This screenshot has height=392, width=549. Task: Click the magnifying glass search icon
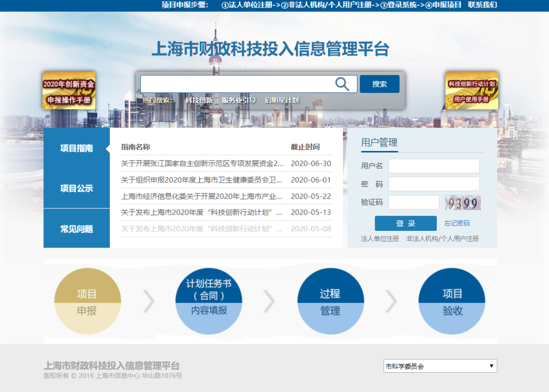(x=342, y=84)
